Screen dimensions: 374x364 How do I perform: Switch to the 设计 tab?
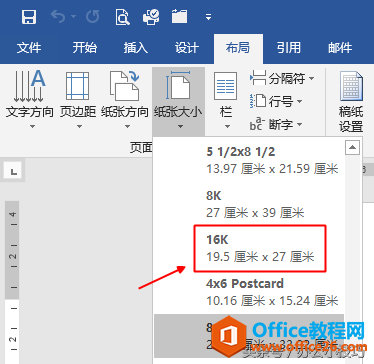coord(186,48)
